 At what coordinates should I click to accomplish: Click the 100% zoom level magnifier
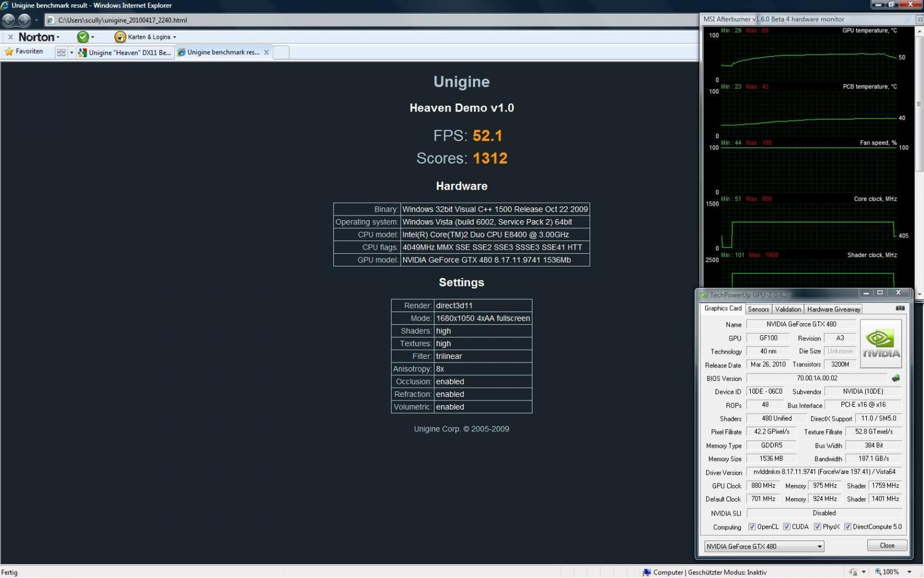(878, 572)
